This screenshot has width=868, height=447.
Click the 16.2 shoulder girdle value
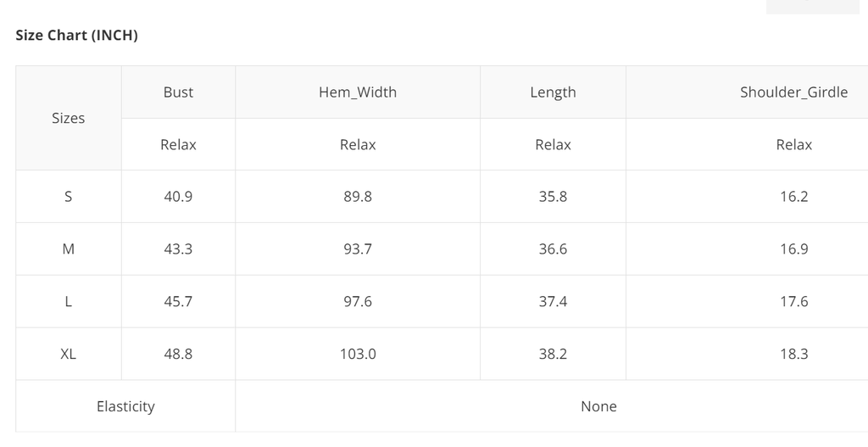click(x=793, y=197)
